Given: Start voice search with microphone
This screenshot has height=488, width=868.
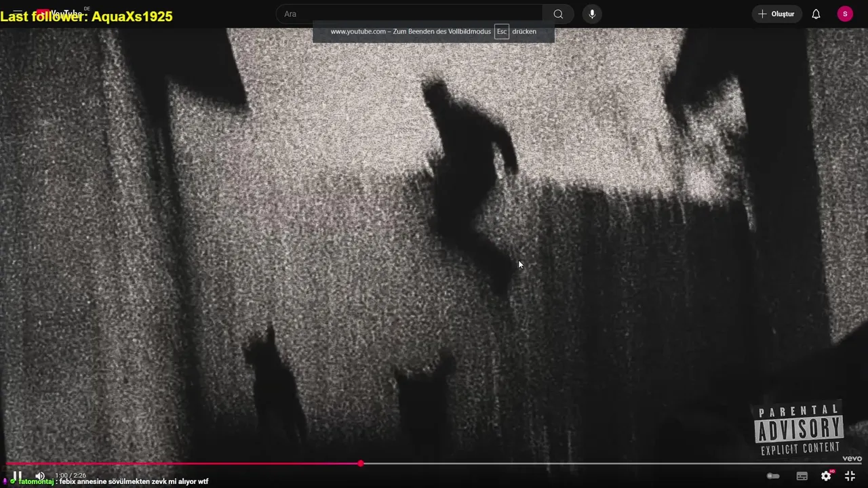Looking at the screenshot, I should (x=592, y=14).
